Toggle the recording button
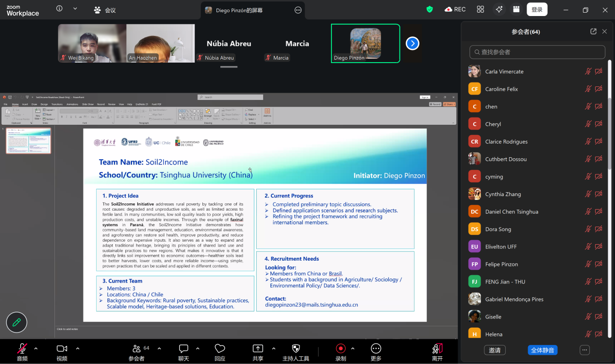This screenshot has height=364, width=615. pos(341,348)
